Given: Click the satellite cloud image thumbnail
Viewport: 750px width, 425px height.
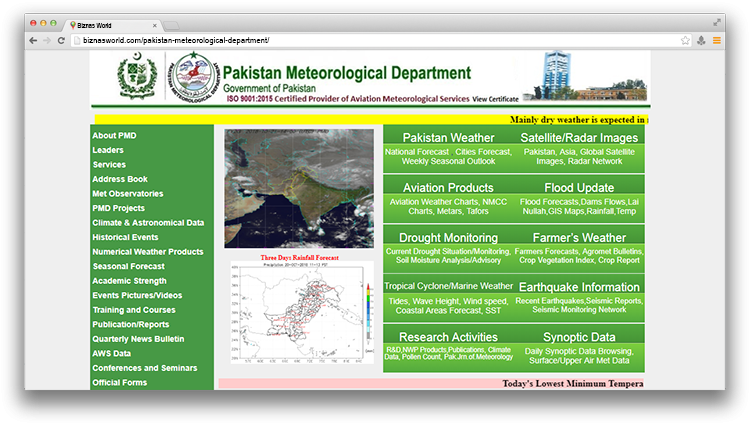Looking at the screenshot, I should point(299,188).
